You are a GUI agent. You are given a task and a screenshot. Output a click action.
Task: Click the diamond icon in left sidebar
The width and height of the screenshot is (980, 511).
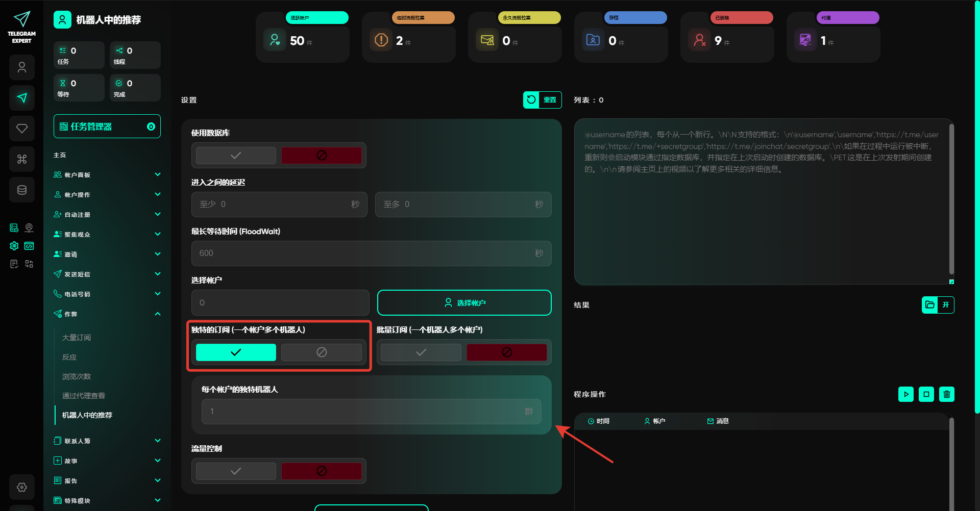point(22,129)
